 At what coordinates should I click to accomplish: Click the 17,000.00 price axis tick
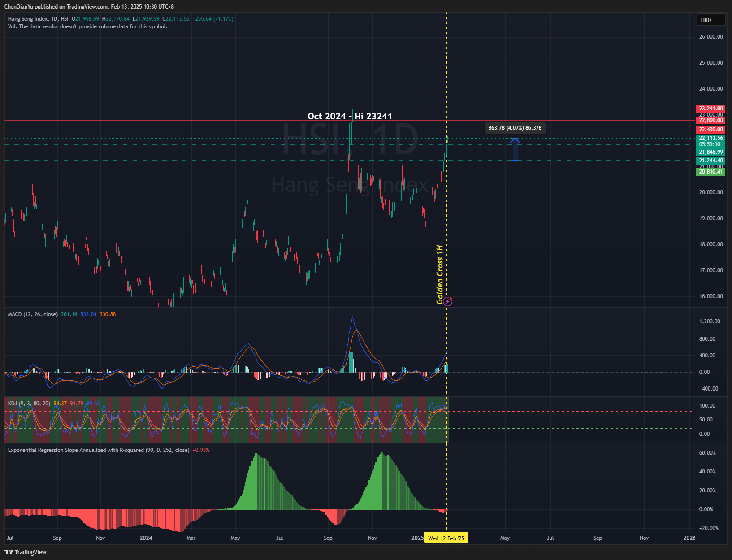(711, 270)
